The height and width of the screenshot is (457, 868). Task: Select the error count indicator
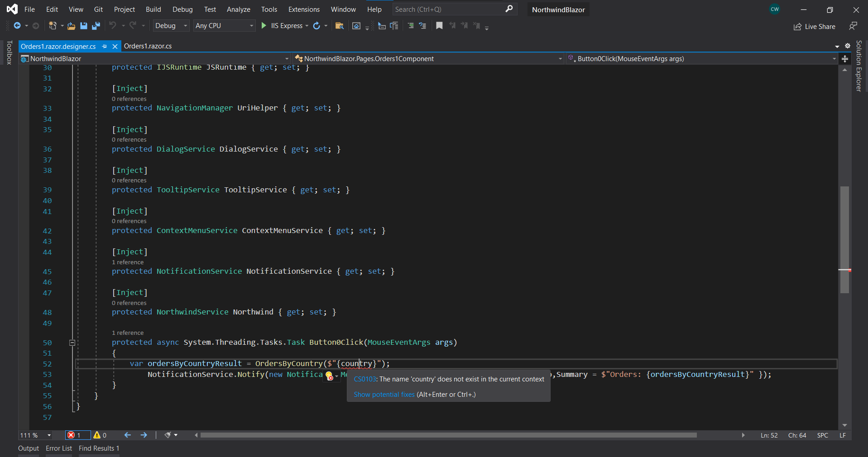pos(77,435)
